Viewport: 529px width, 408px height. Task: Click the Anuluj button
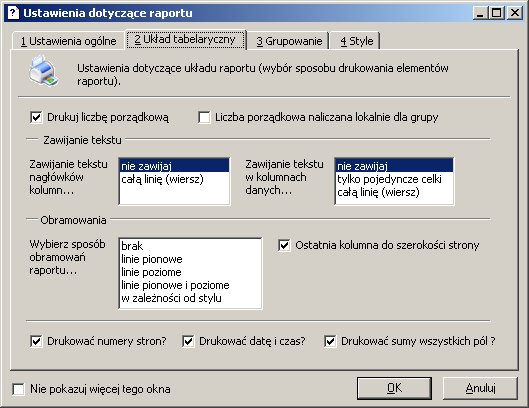click(480, 388)
